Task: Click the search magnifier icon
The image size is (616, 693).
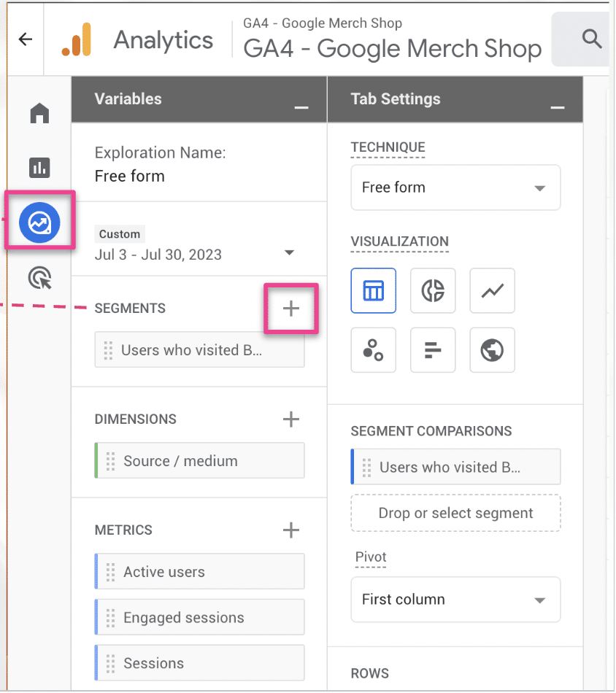Action: 592,39
